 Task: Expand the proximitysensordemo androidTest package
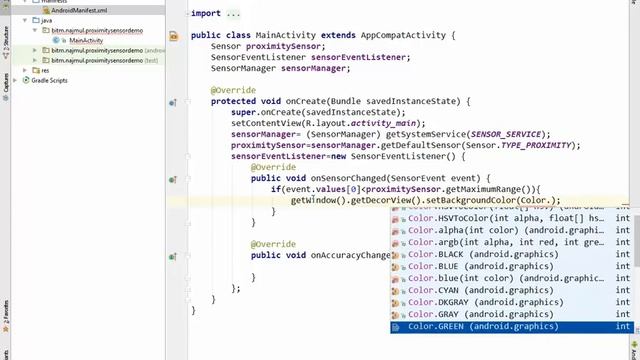point(35,50)
